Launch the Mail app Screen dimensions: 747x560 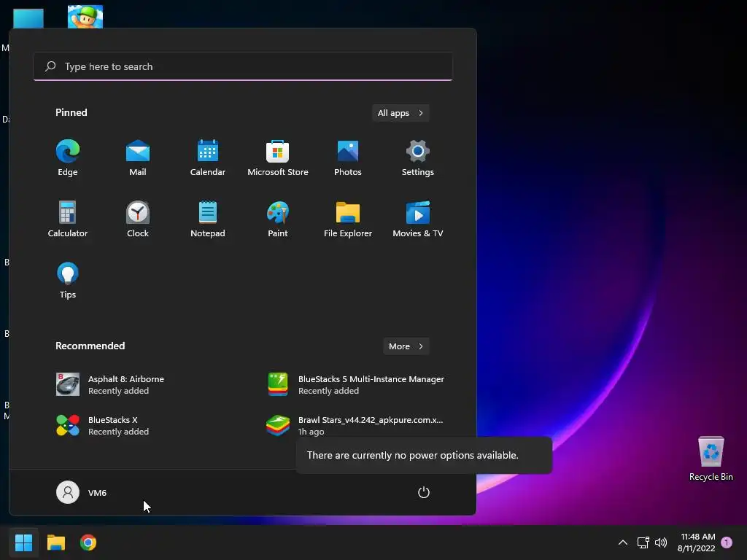point(138,158)
